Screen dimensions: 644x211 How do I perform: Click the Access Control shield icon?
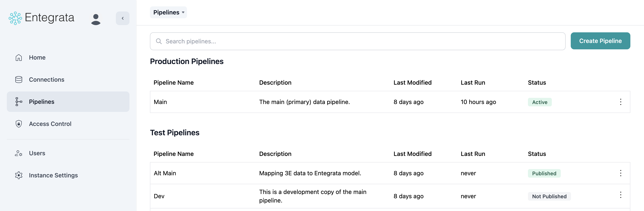pyautogui.click(x=19, y=124)
